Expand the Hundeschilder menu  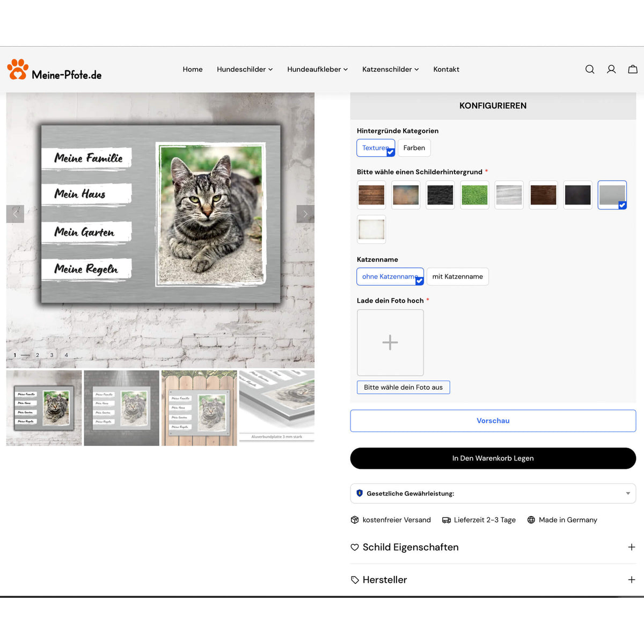click(x=245, y=69)
